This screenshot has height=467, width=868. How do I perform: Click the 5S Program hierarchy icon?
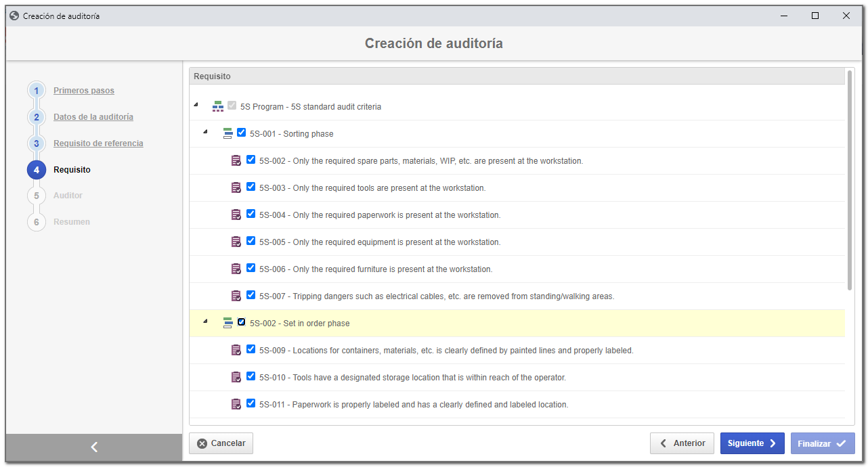218,106
